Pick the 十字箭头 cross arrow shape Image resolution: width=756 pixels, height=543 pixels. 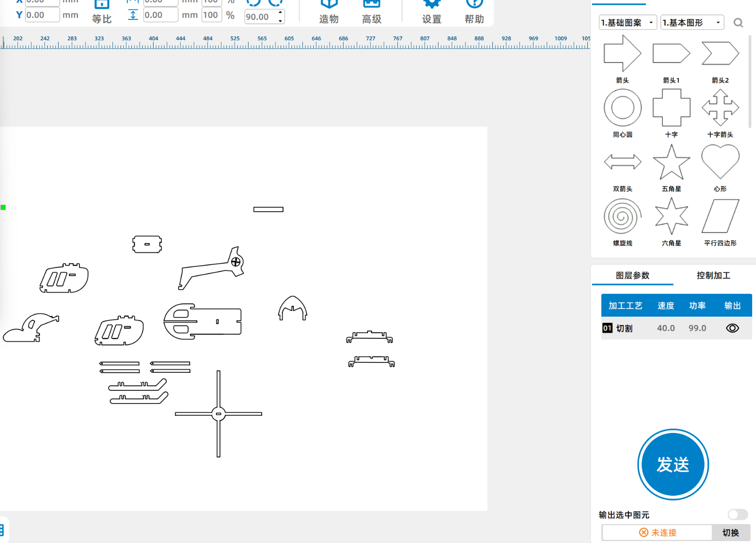[720, 108]
